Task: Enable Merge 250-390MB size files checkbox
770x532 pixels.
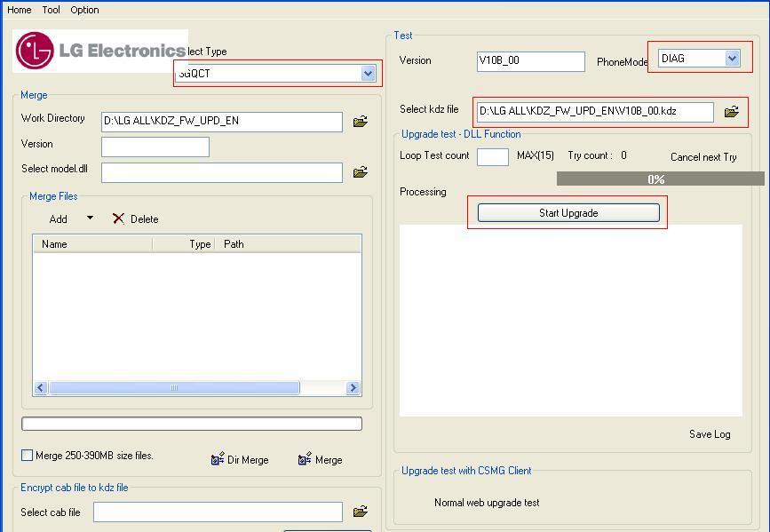Action: tap(28, 456)
